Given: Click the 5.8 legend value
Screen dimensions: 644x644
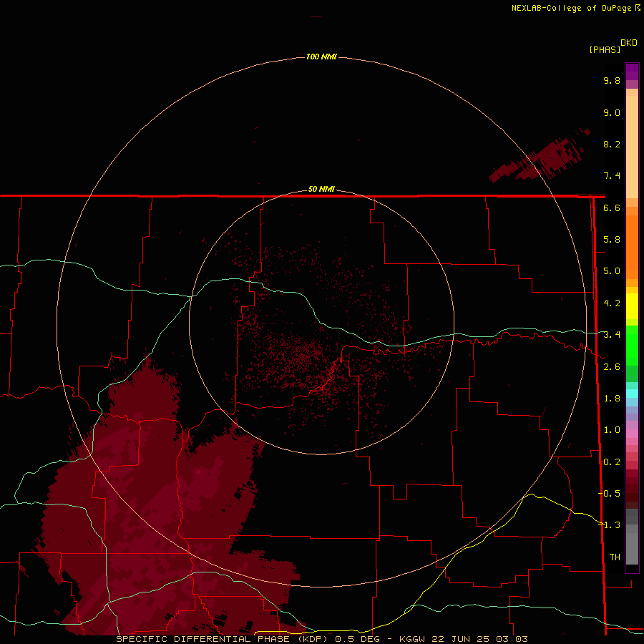Looking at the screenshot, I should tap(612, 240).
